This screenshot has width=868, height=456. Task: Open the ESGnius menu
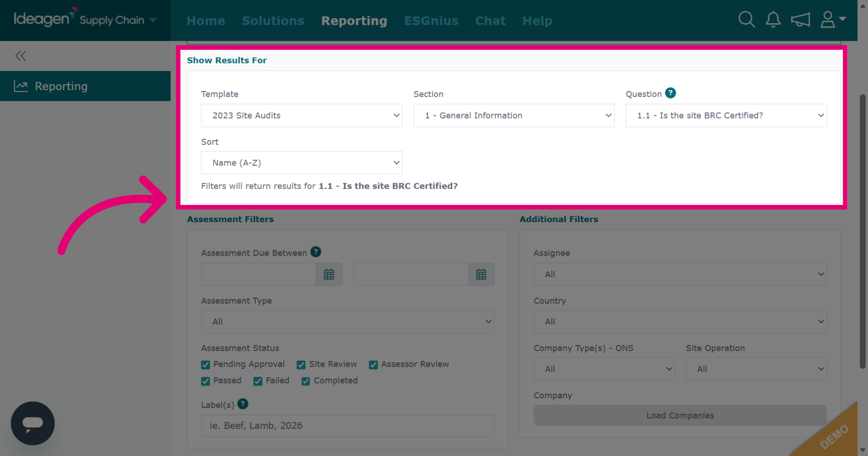point(431,21)
